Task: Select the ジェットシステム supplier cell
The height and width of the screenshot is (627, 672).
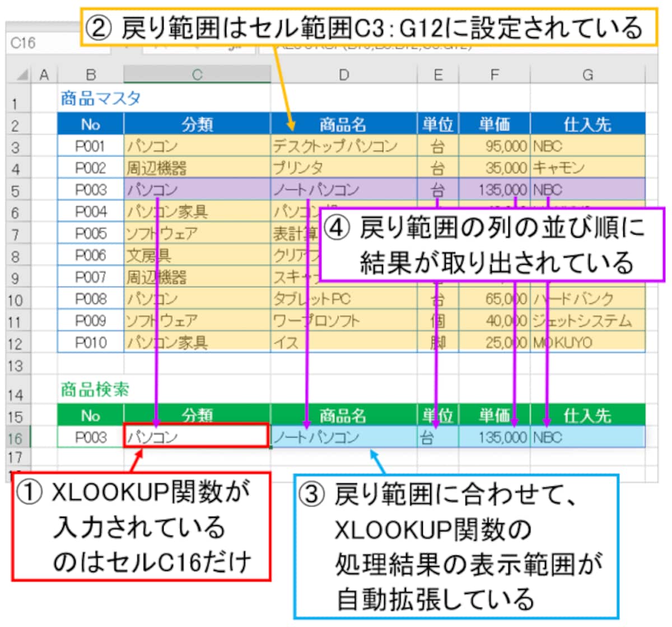Action: click(x=588, y=321)
